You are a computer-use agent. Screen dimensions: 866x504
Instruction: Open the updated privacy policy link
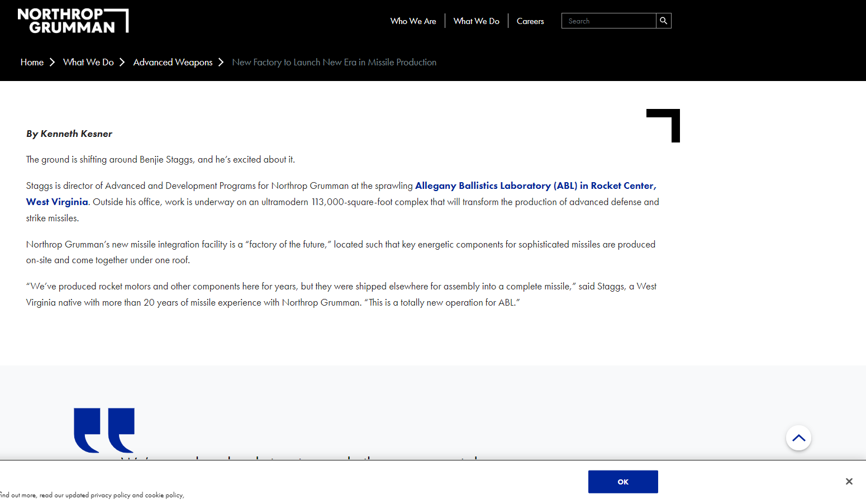[110, 495]
